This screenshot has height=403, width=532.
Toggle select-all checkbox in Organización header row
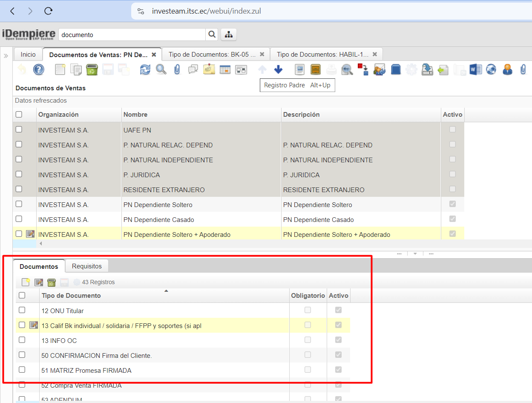pyautogui.click(x=19, y=114)
